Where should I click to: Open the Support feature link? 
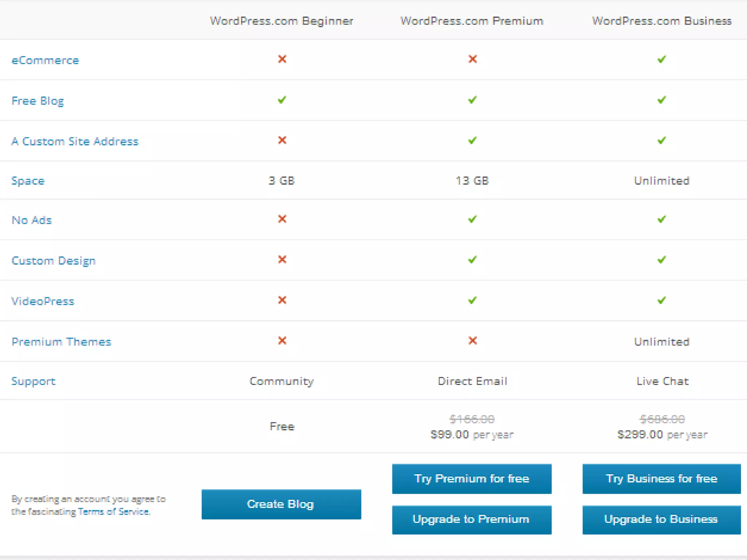point(34,381)
